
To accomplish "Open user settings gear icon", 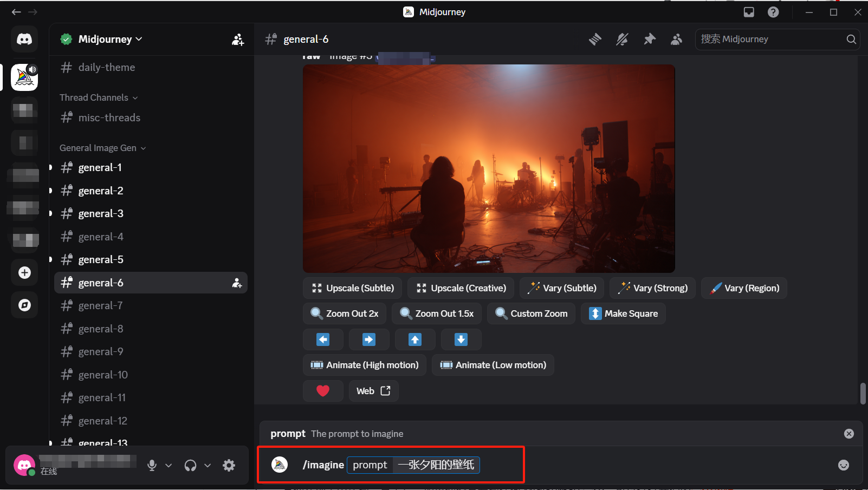I will [x=229, y=465].
